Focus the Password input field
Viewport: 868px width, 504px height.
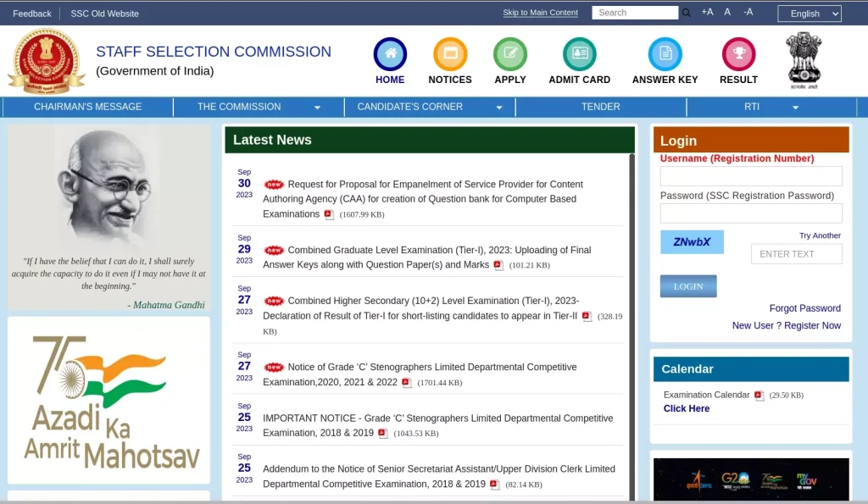(751, 213)
